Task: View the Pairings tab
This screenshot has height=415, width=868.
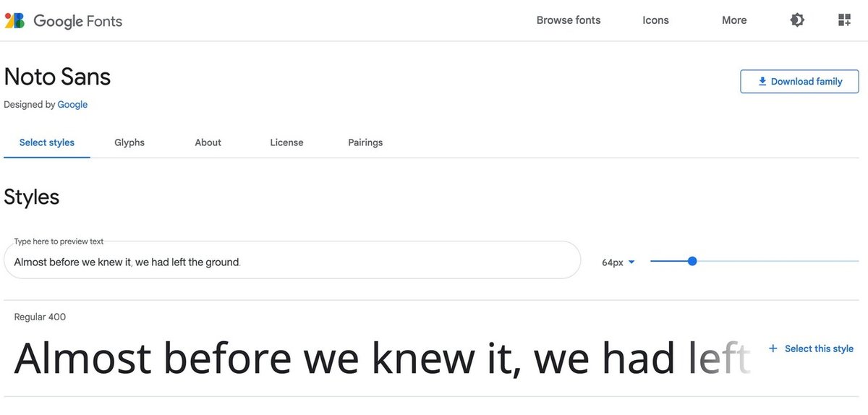Action: (365, 142)
